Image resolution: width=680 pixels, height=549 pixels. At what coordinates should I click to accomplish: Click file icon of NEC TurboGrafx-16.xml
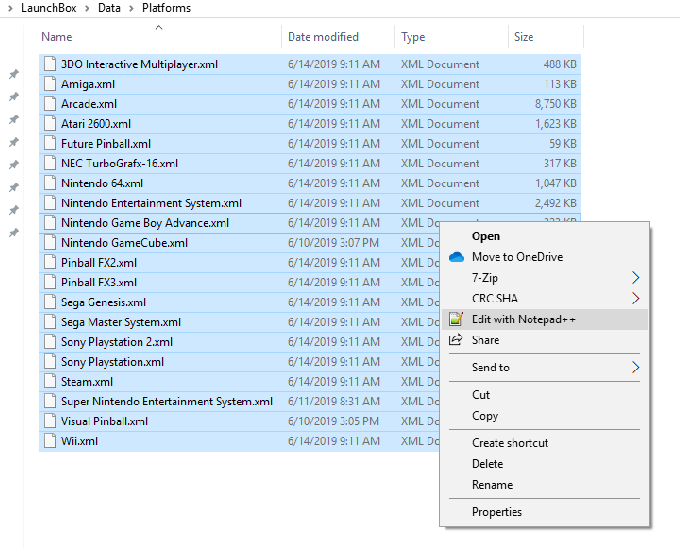point(50,163)
